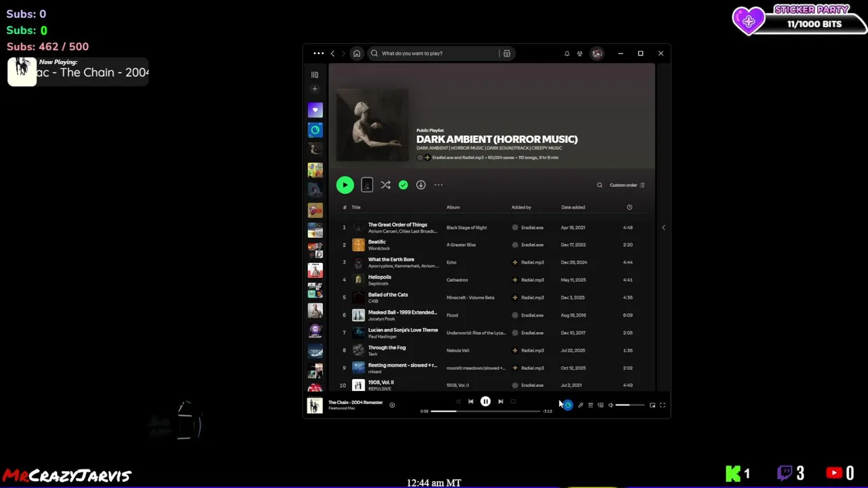Sort by duration clock column icon
The width and height of the screenshot is (868, 488).
pyautogui.click(x=629, y=207)
